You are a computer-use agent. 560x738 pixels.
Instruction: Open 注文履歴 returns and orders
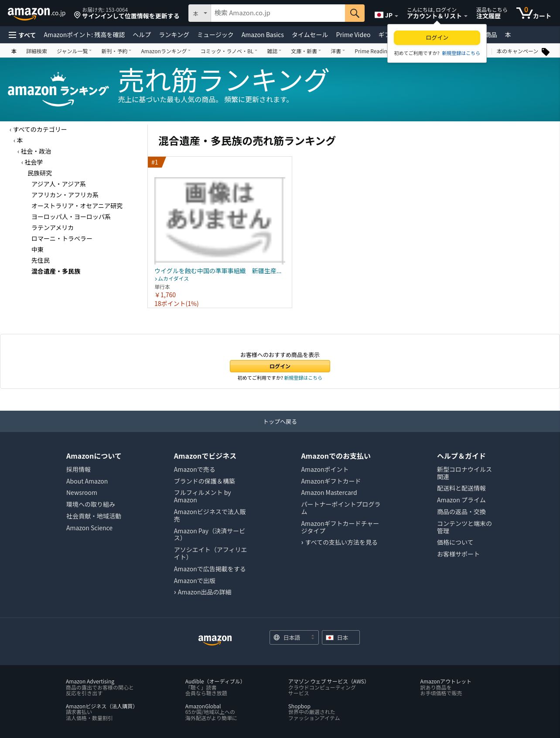pos(492,13)
